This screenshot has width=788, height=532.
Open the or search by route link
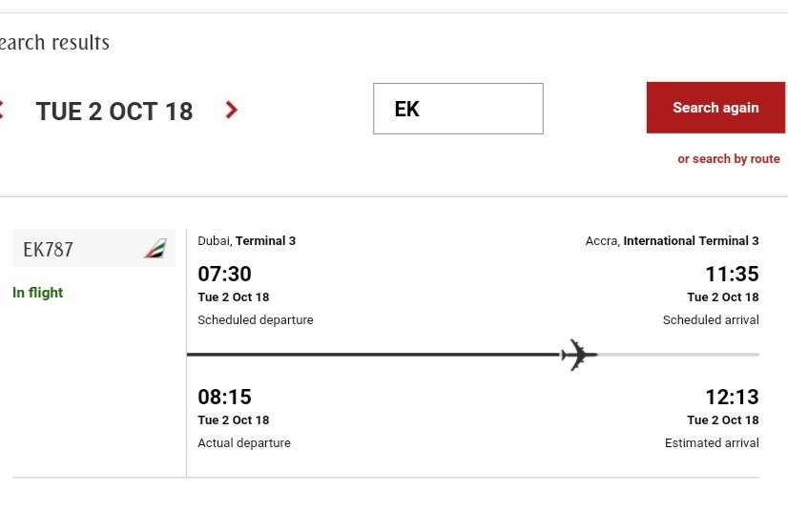pyautogui.click(x=729, y=159)
